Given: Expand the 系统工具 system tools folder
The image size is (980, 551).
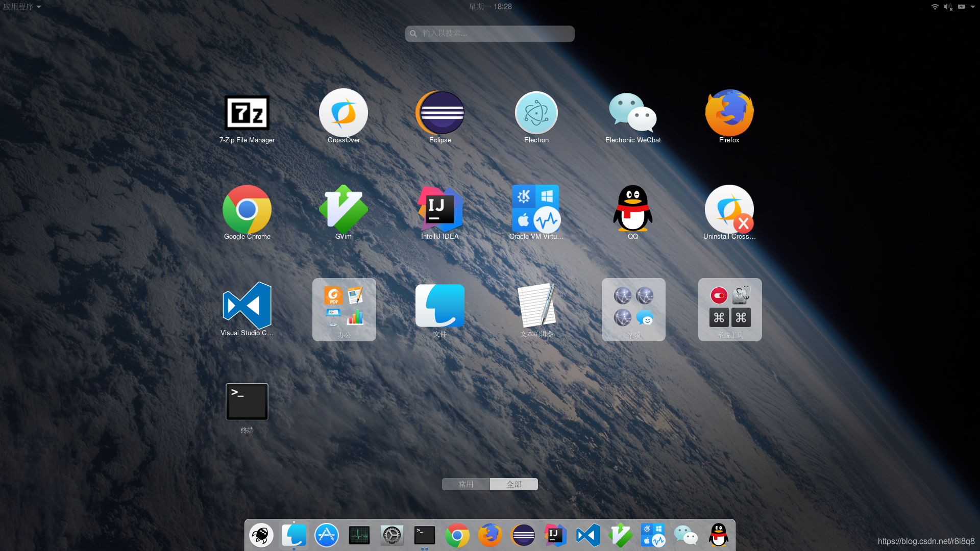Looking at the screenshot, I should [x=730, y=309].
